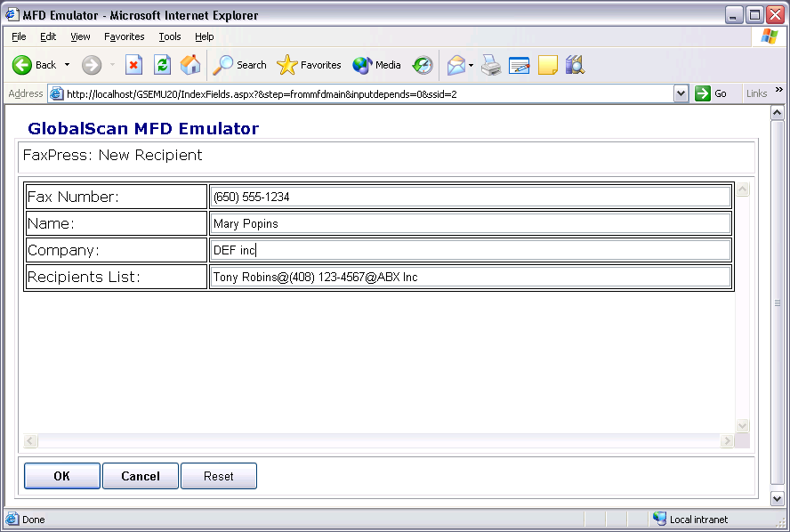This screenshot has width=790, height=532.
Task: Open the Search magnifier toolbar button
Action: tap(239, 65)
